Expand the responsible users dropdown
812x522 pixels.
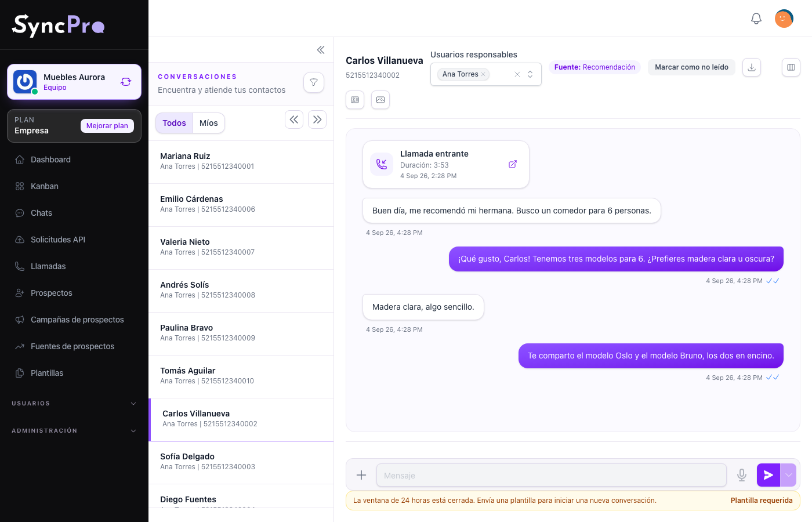pos(530,74)
